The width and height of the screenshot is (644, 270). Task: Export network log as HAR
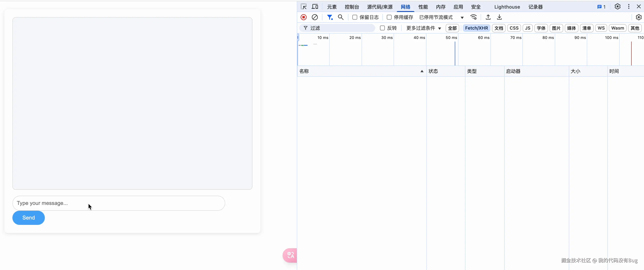pos(500,17)
